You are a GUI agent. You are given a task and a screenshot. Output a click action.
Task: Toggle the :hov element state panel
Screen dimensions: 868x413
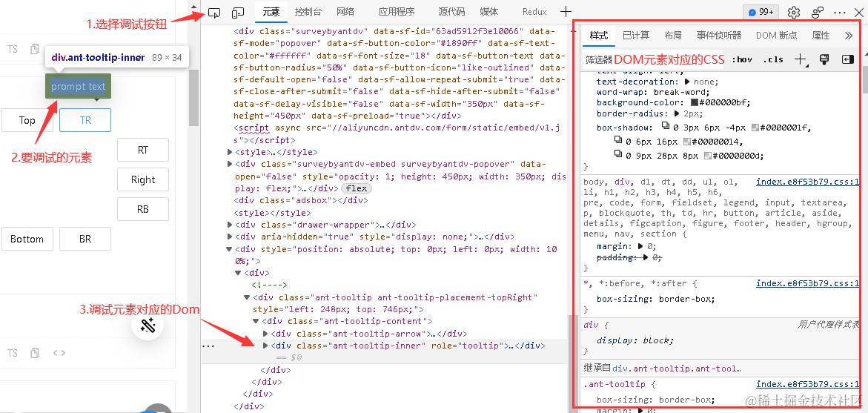click(x=742, y=59)
